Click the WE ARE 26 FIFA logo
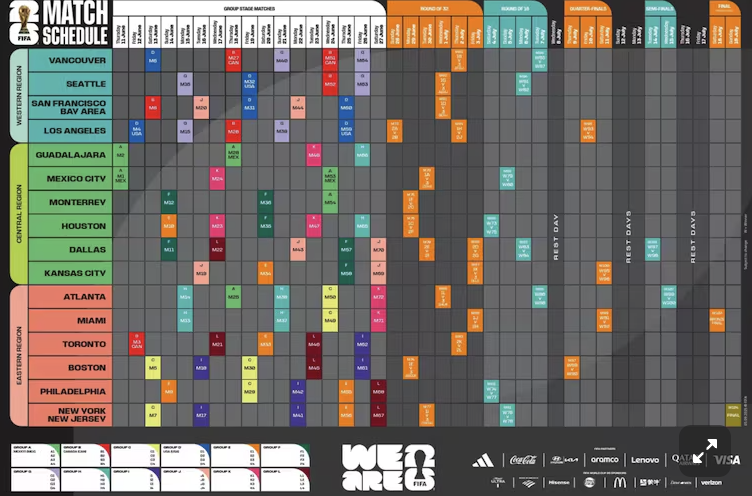This screenshot has width=752, height=496. [389, 467]
